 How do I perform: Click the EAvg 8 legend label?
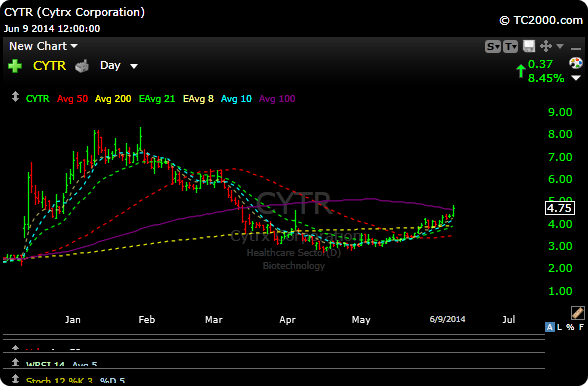(x=198, y=99)
